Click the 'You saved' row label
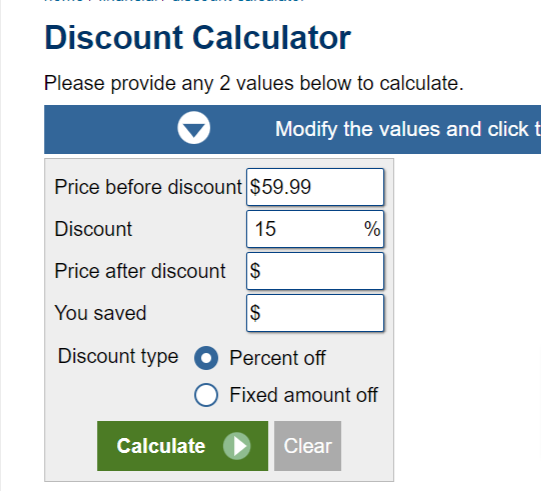The width and height of the screenshot is (541, 491). tap(100, 313)
